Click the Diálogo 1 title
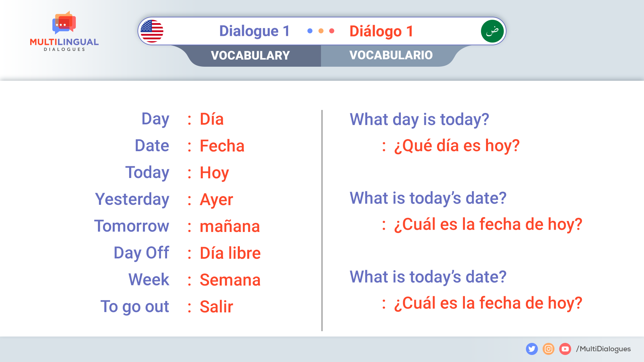The width and height of the screenshot is (644, 362). (381, 31)
